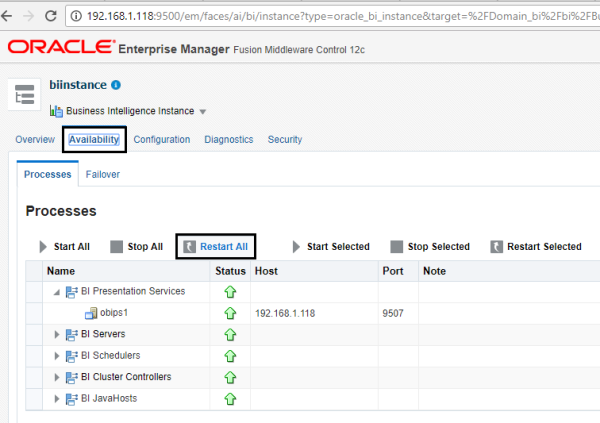Click the Business Intelligence Instance chart icon
Viewport: 600px width, 423px height.
56,111
